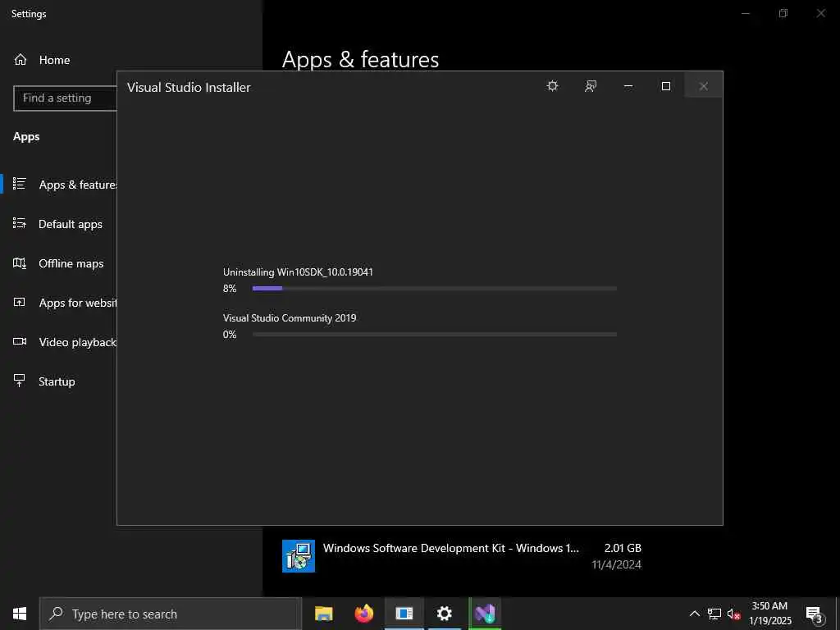Click the Apps & features page heading
The height and width of the screenshot is (630, 840).
click(361, 59)
